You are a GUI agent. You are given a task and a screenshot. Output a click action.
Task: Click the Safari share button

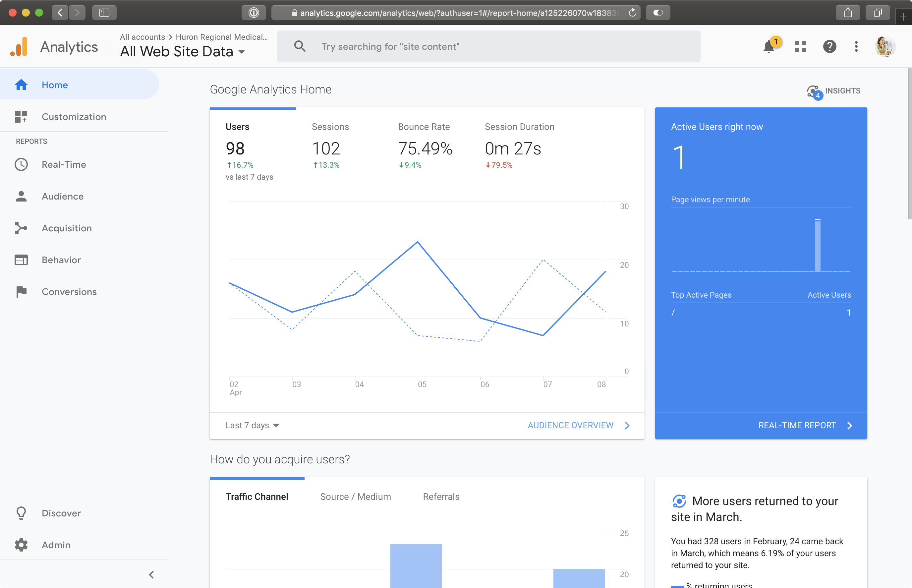pyautogui.click(x=848, y=13)
